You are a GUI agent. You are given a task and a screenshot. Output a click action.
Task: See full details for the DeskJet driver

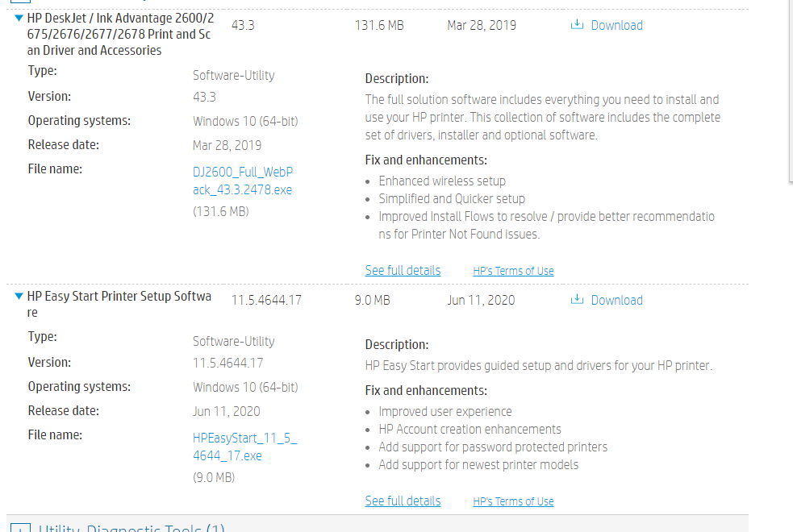pyautogui.click(x=403, y=270)
